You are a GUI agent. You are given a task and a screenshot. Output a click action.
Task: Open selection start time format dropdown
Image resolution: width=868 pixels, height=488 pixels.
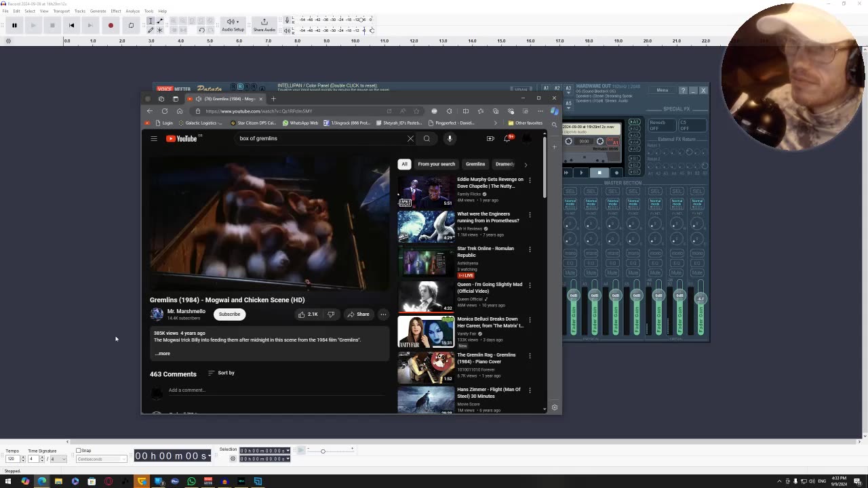288,451
